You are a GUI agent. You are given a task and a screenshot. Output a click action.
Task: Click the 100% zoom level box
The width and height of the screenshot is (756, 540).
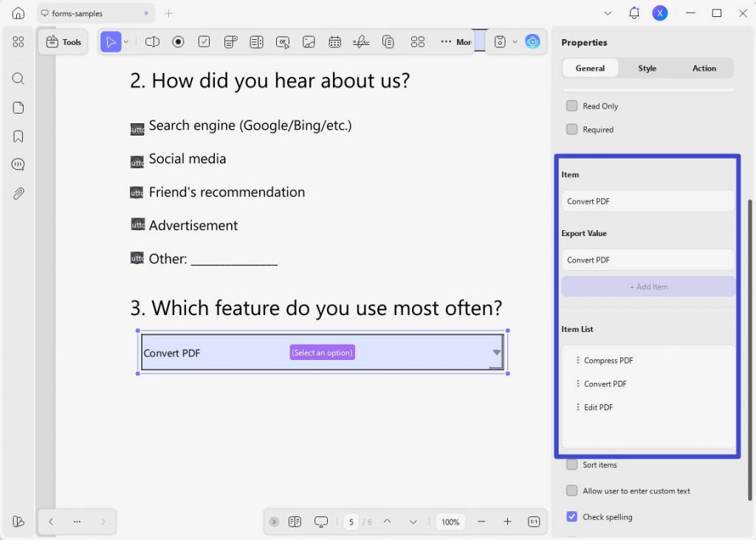pyautogui.click(x=450, y=522)
